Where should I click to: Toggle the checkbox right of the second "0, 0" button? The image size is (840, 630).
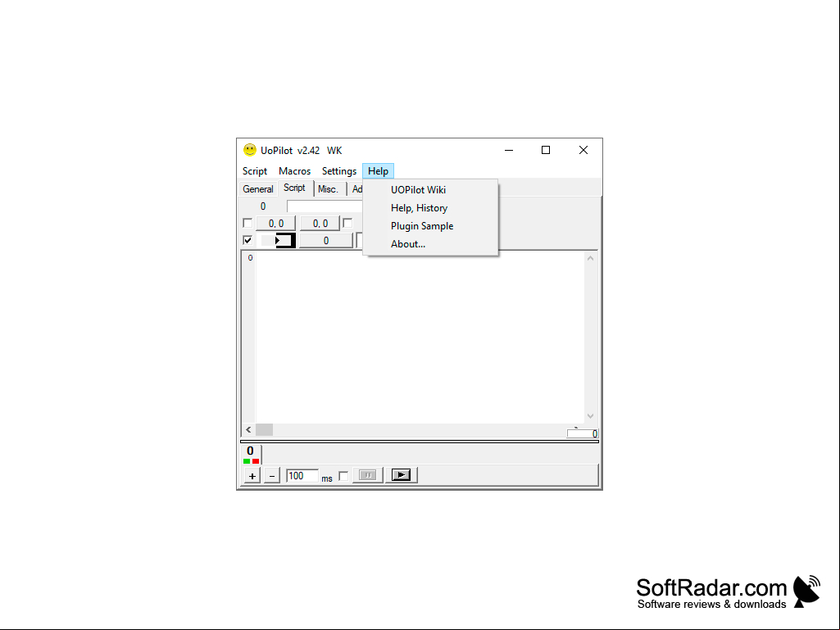point(347,223)
